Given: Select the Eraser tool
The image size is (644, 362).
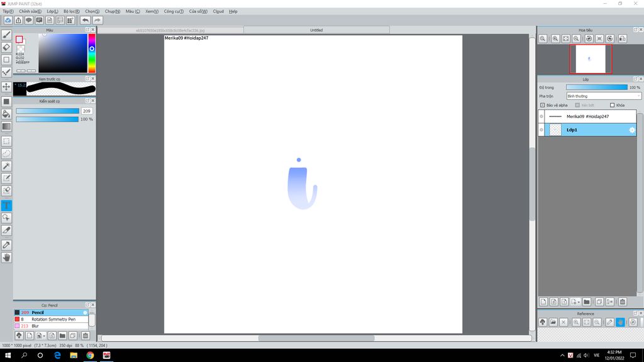Looking at the screenshot, I should (6, 47).
